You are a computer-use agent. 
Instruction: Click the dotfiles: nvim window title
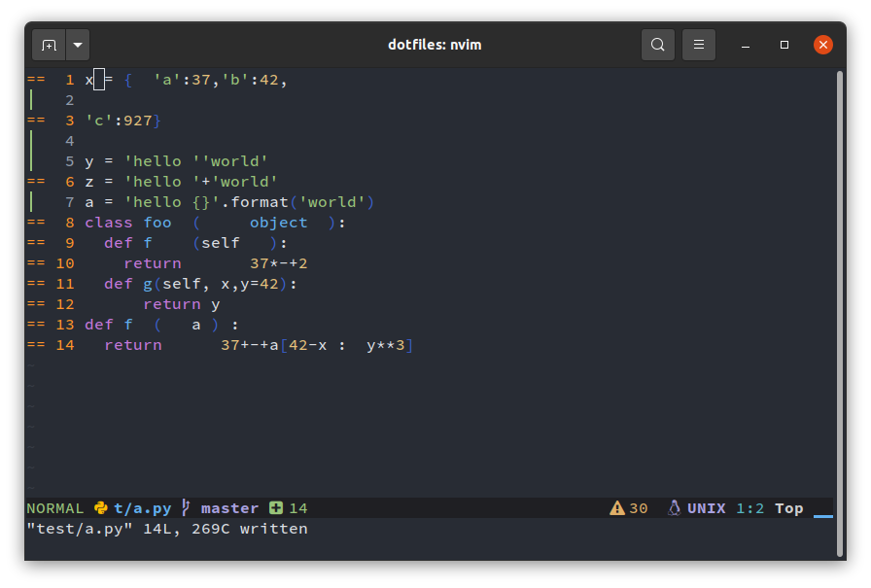click(435, 44)
